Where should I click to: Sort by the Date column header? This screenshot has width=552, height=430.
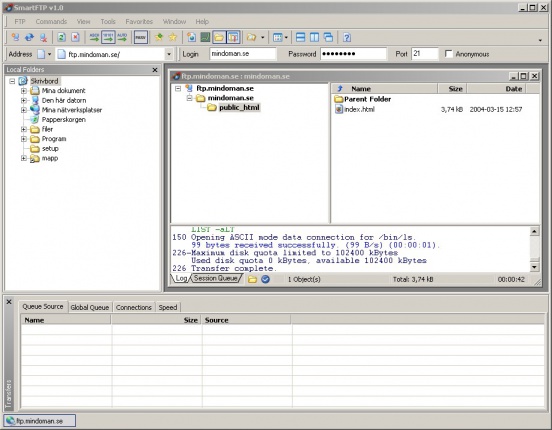pyautogui.click(x=497, y=89)
